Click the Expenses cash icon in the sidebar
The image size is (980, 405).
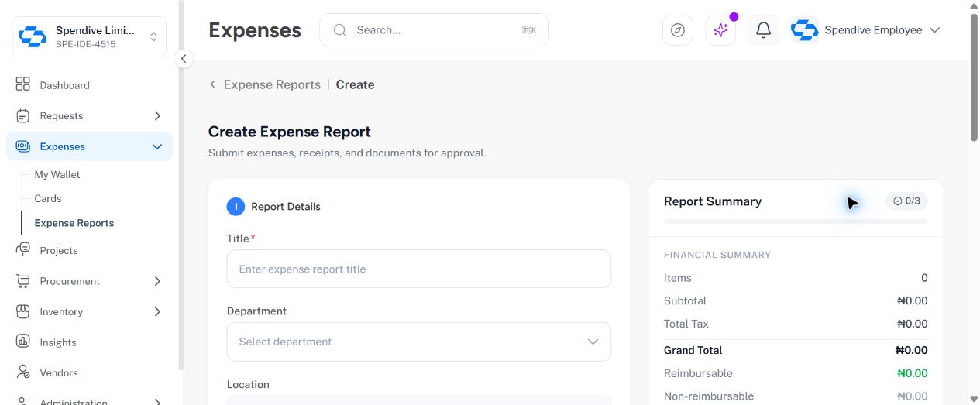(x=23, y=146)
